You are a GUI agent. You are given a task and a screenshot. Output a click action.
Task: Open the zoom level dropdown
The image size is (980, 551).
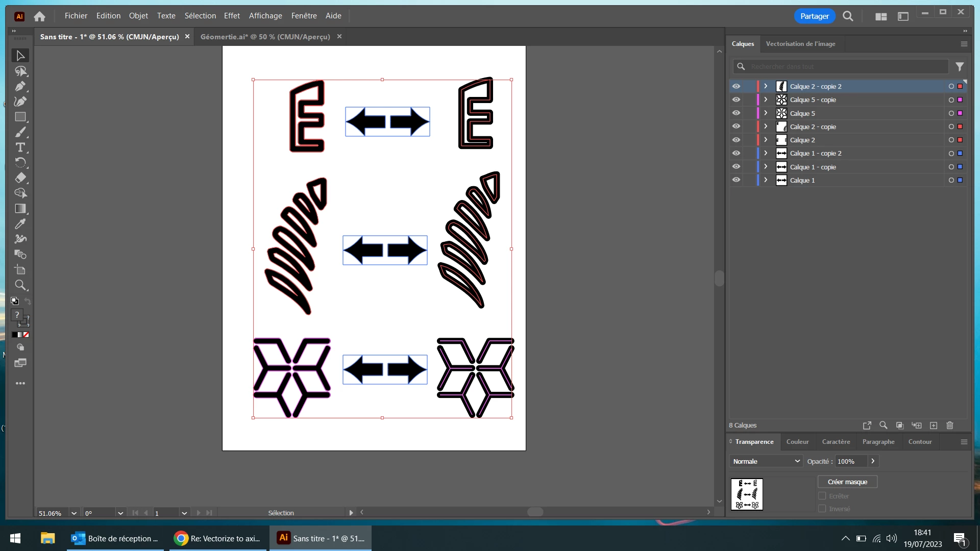pyautogui.click(x=74, y=513)
